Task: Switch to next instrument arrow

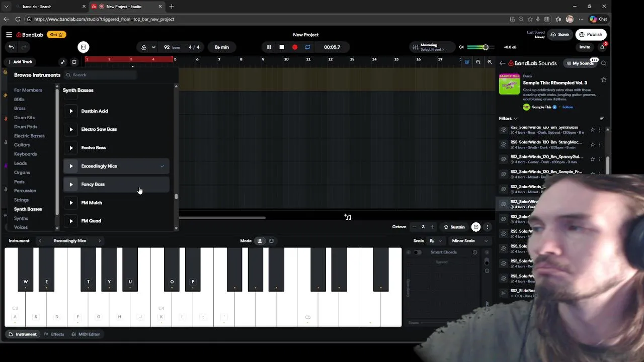Action: (100, 241)
